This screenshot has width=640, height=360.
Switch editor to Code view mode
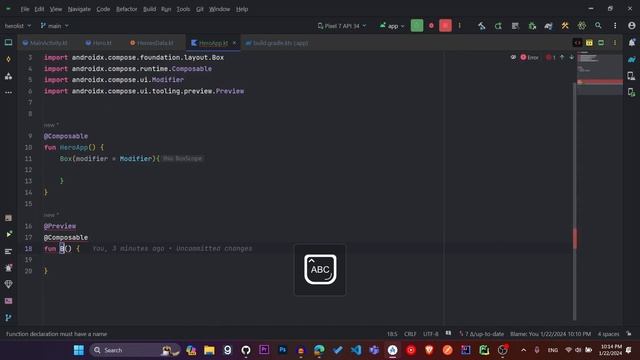coord(578,43)
